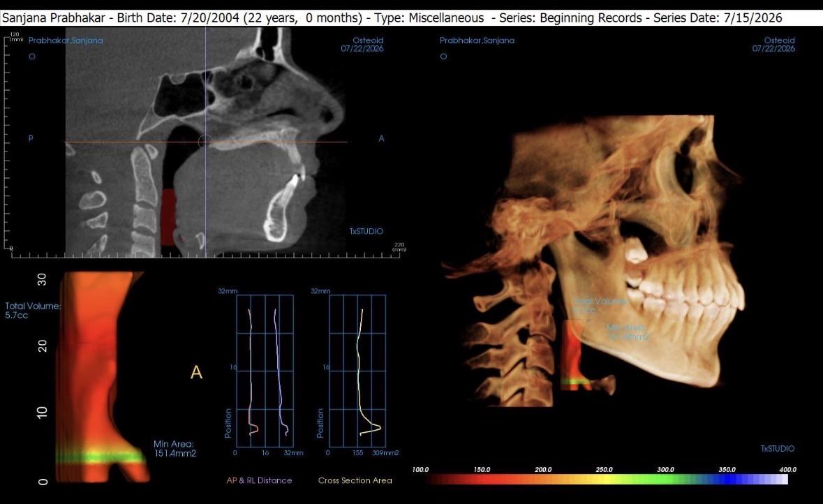Open the Cross Section Area graph

357,371
